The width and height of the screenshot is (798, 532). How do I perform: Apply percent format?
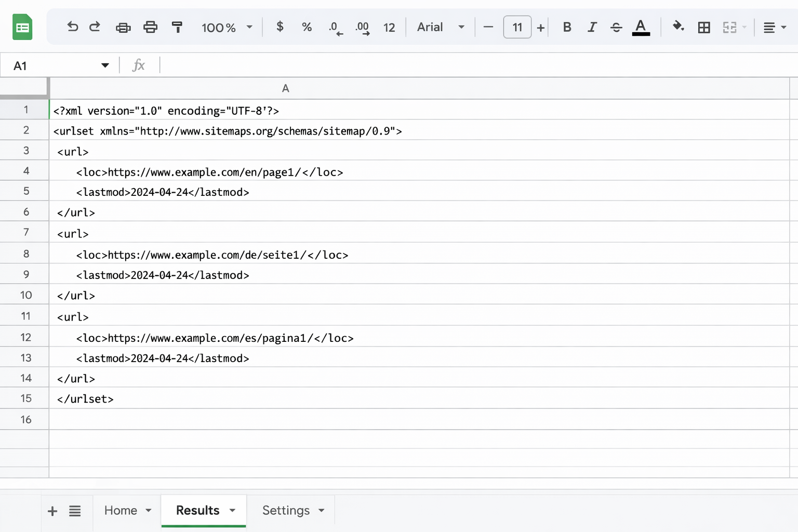[307, 27]
